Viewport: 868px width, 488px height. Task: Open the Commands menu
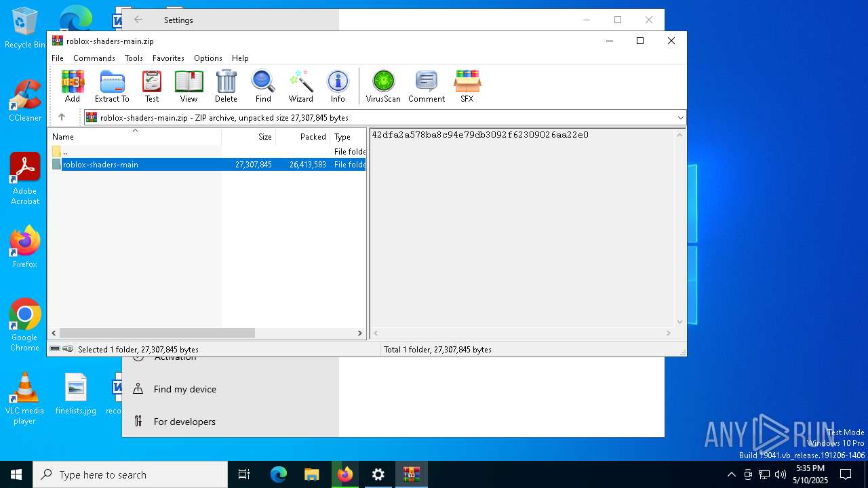[94, 58]
